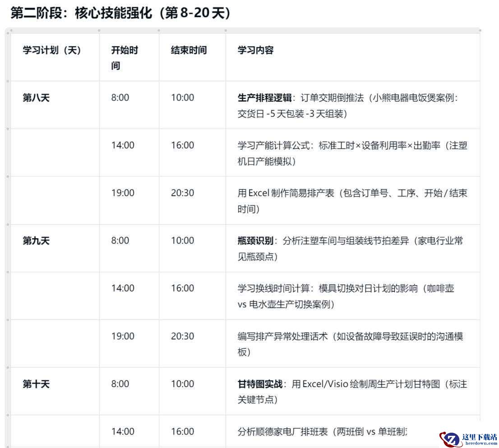Select 8:00 start time in 第八天 row
This screenshot has width=499, height=448.
click(120, 98)
